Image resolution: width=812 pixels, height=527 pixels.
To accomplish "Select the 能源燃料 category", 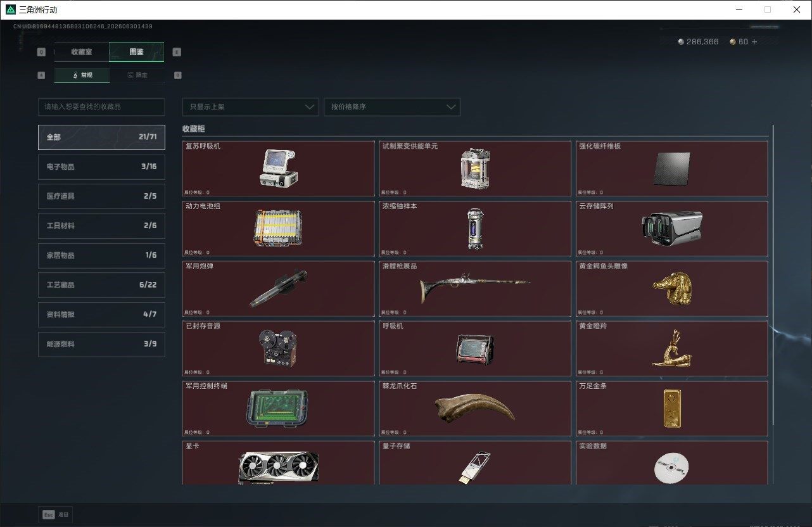I will pos(101,344).
